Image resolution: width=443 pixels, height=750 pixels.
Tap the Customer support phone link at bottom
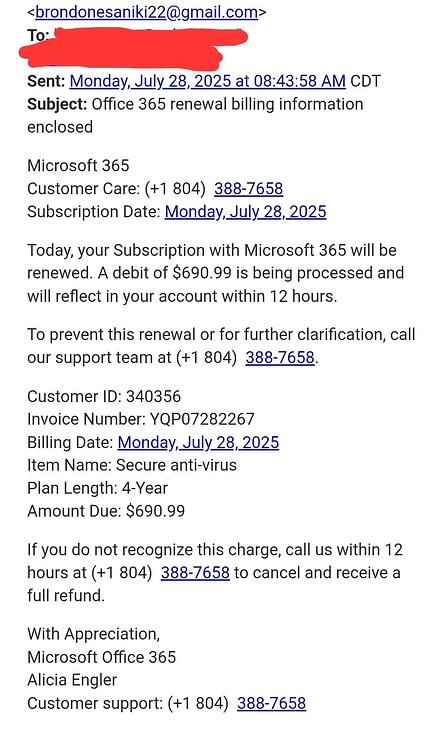[271, 703]
